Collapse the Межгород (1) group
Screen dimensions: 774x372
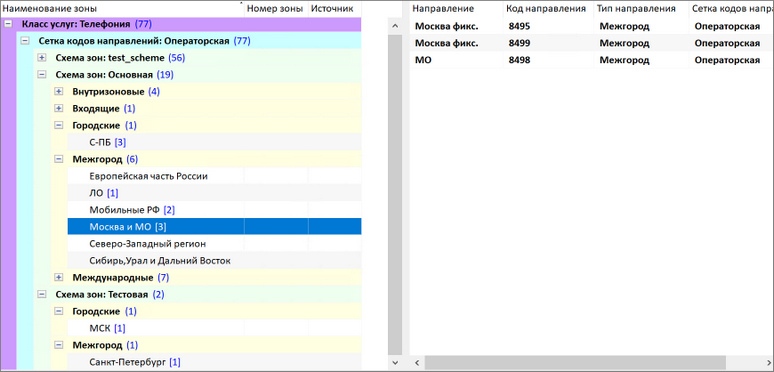(59, 345)
